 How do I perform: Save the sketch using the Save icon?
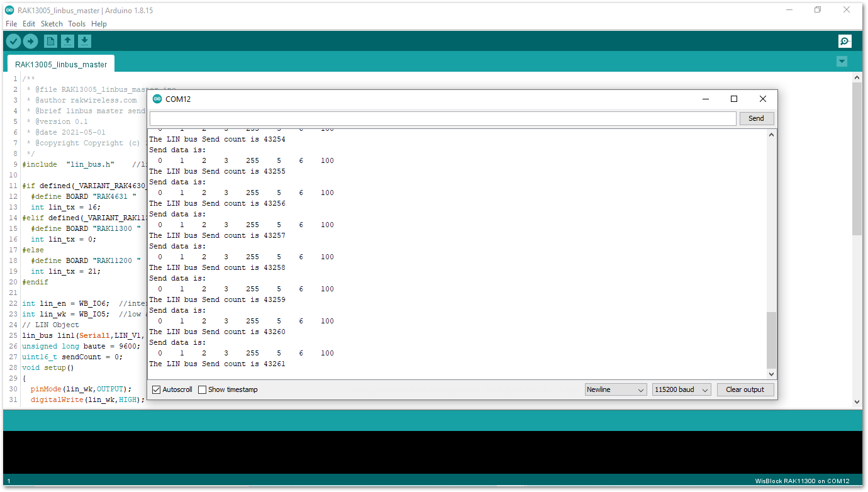pos(84,42)
